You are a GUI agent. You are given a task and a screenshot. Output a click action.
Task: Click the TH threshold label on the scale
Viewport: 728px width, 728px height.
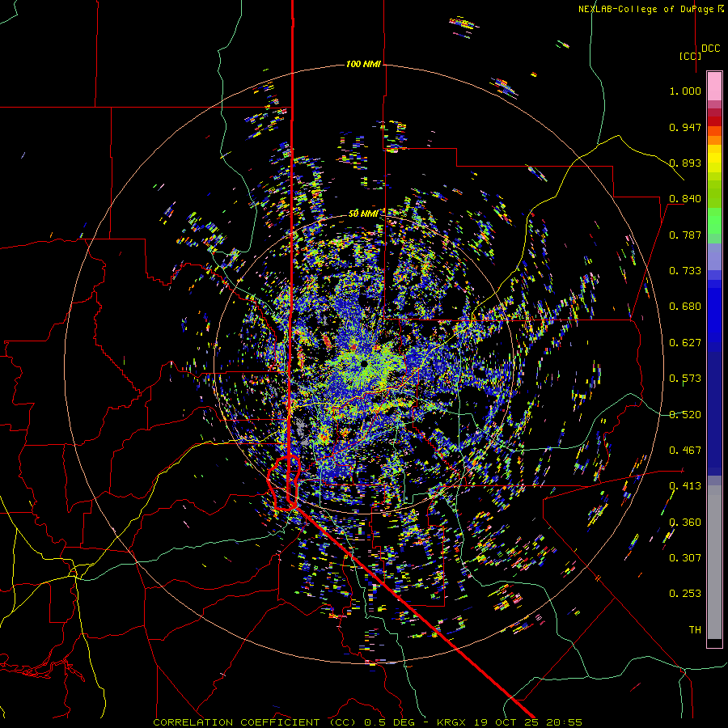click(695, 630)
